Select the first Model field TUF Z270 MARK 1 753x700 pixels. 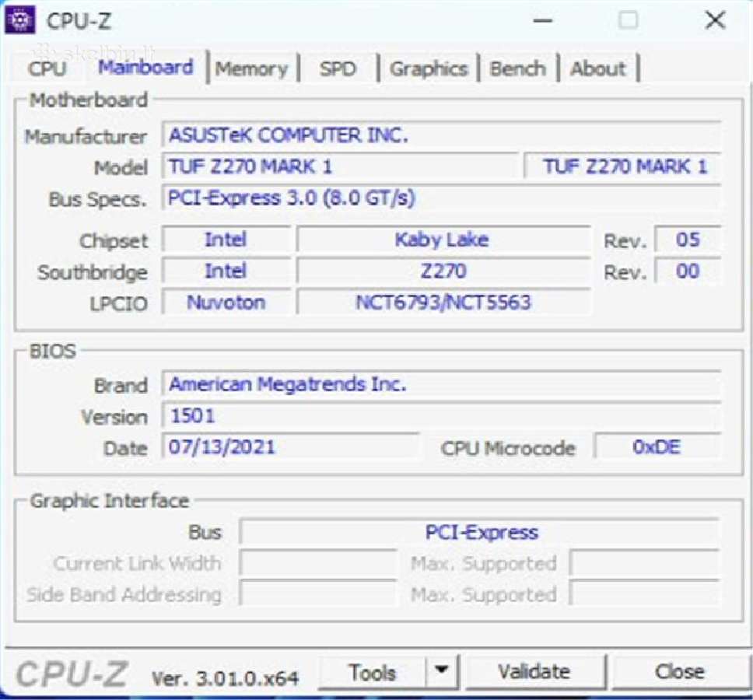click(x=340, y=166)
